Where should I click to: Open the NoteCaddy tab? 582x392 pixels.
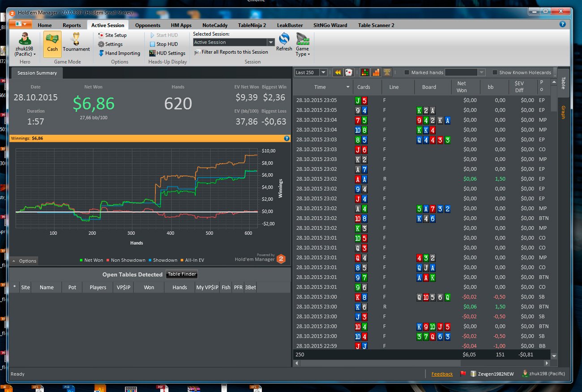tap(215, 25)
